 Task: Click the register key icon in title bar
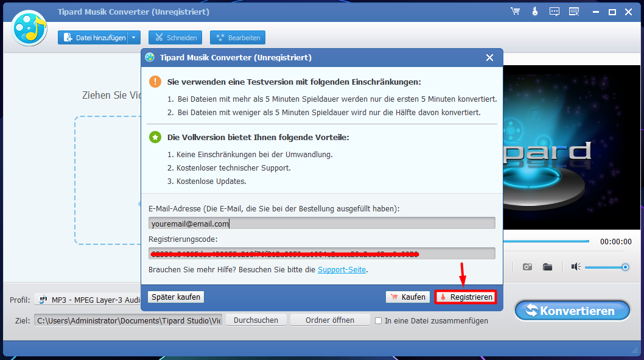point(535,12)
